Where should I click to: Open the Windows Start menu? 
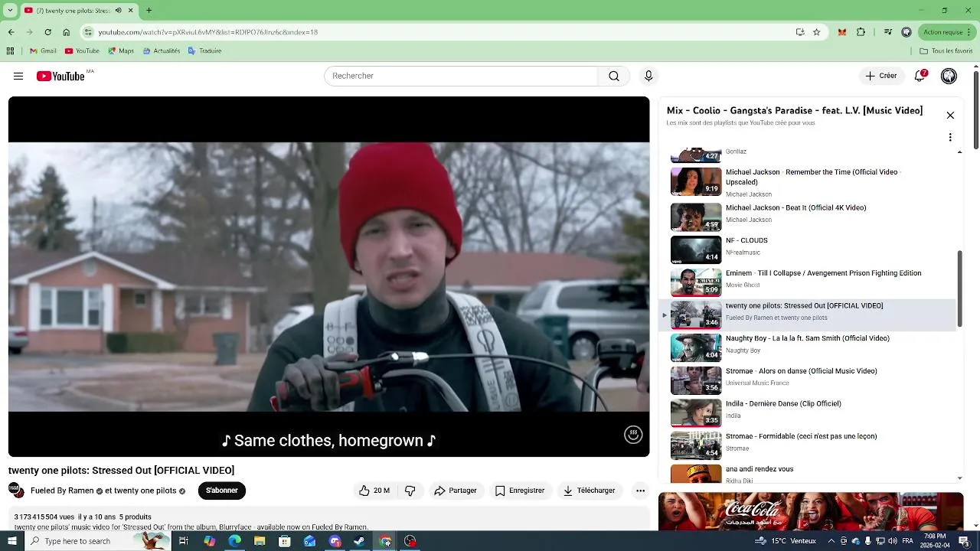(11, 541)
